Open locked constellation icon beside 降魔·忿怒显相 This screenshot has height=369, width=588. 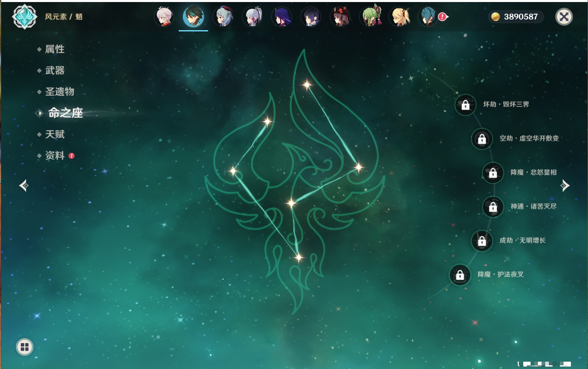pyautogui.click(x=493, y=172)
